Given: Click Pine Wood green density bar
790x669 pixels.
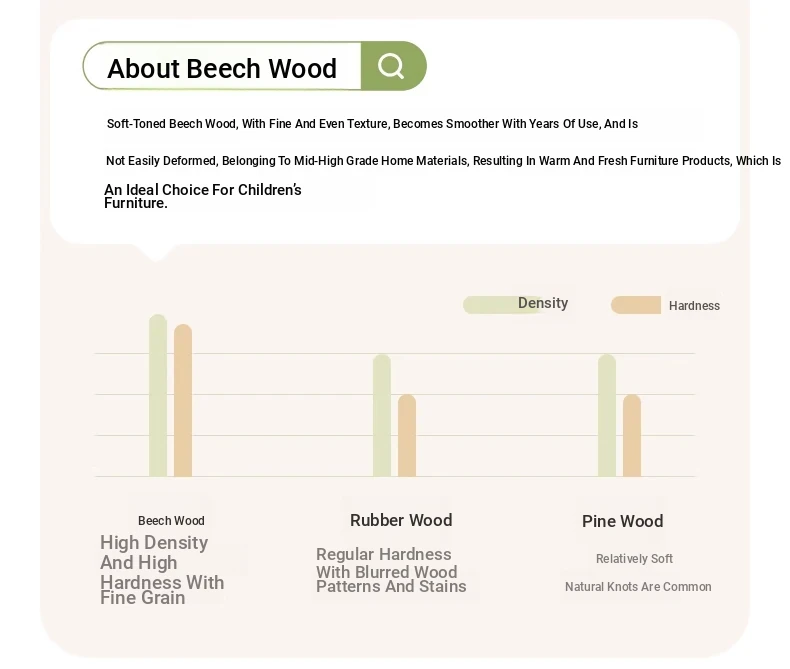Looking at the screenshot, I should coord(607,416).
